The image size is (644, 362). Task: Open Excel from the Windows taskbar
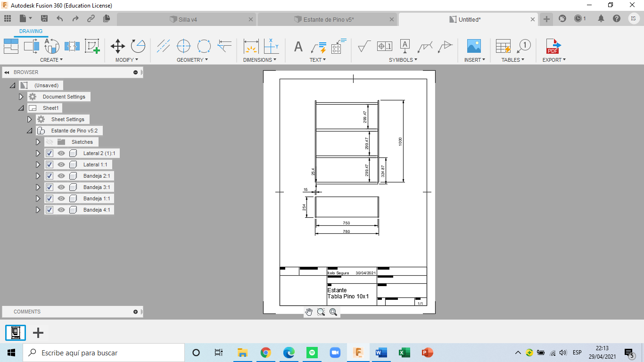(x=404, y=353)
